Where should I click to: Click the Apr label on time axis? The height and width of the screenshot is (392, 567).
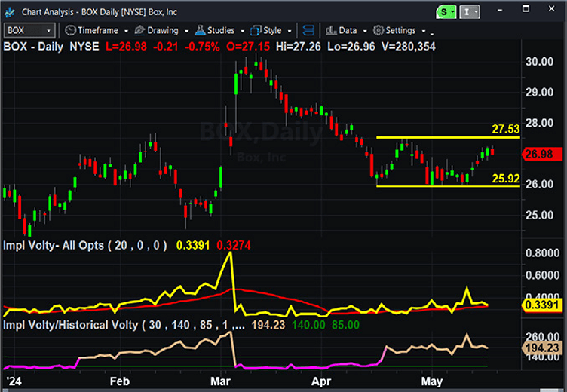(321, 381)
